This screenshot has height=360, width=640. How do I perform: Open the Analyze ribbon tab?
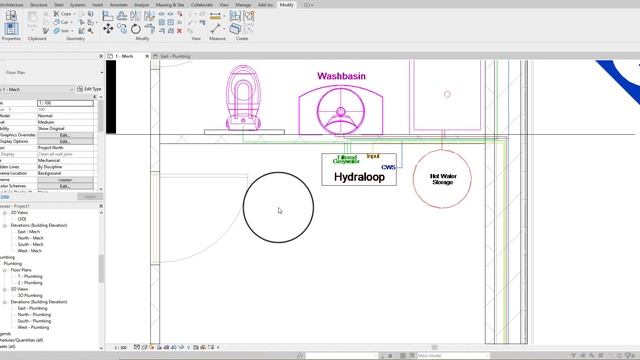(142, 5)
